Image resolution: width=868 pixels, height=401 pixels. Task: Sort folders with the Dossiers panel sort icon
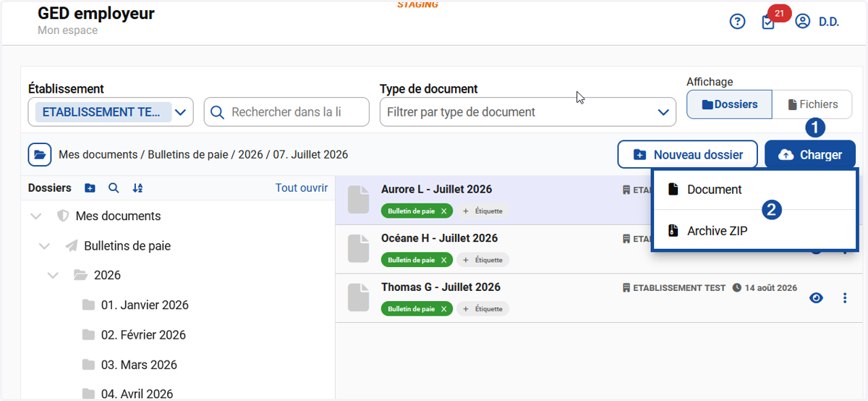tap(137, 188)
